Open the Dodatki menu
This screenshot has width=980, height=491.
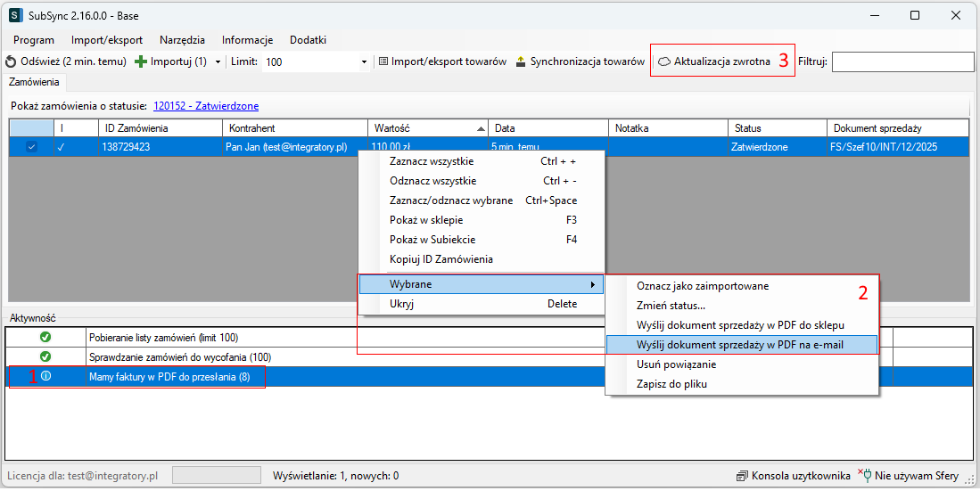(309, 40)
